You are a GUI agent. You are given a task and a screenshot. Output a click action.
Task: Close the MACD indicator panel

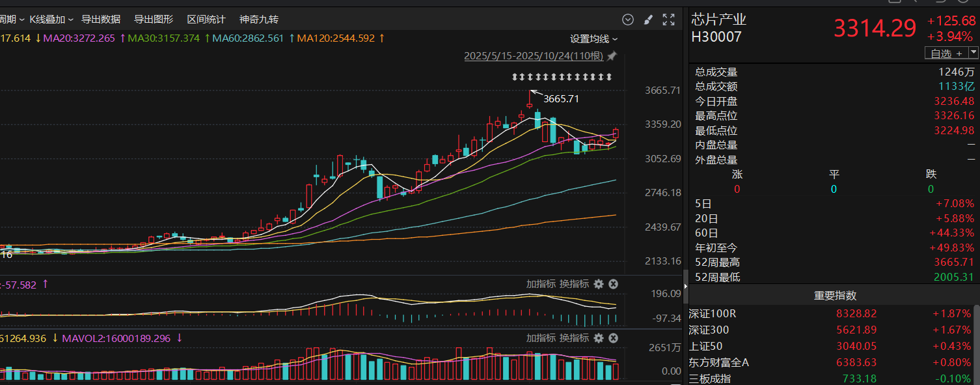point(613,284)
